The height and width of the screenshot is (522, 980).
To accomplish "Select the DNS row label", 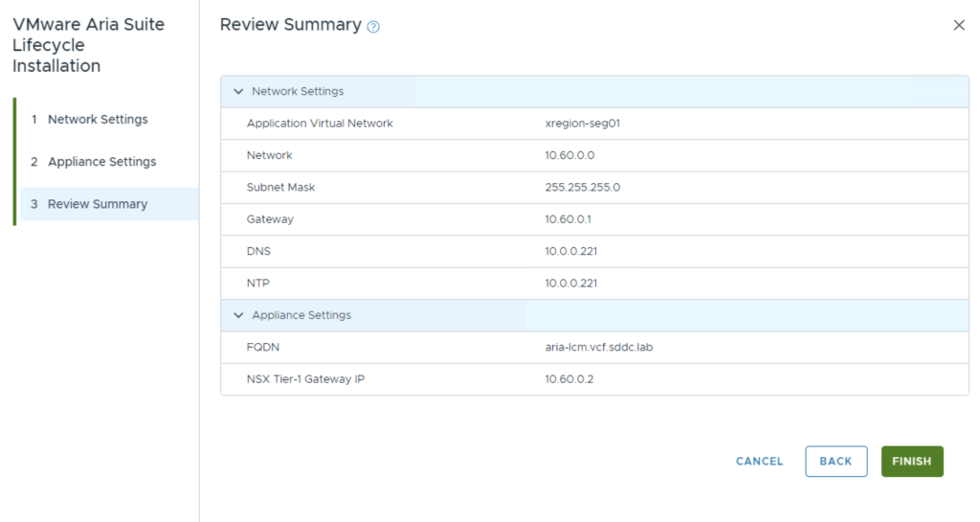I will (257, 251).
